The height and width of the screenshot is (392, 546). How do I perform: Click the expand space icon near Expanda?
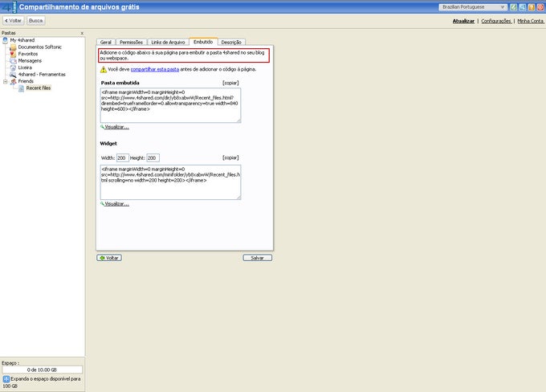click(x=6, y=379)
